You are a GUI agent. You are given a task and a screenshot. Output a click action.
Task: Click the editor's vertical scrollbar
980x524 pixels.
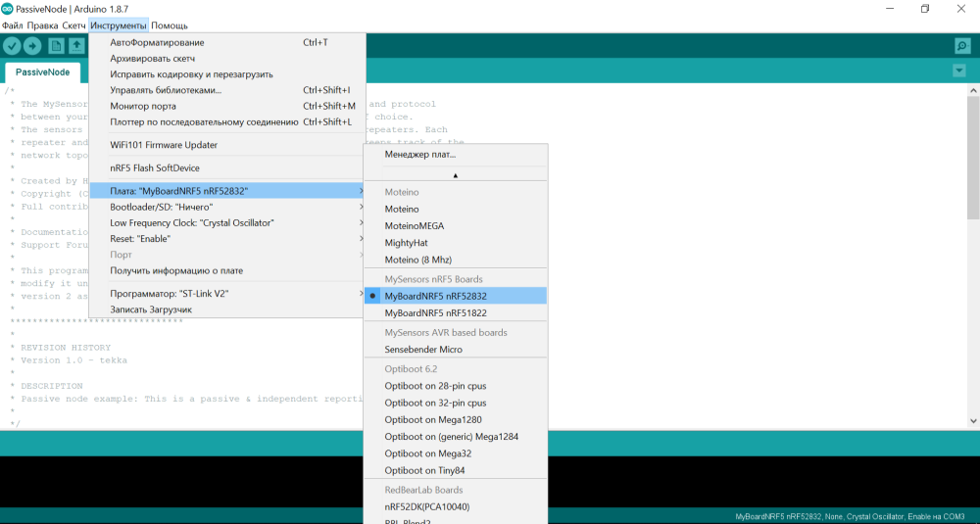point(972,157)
